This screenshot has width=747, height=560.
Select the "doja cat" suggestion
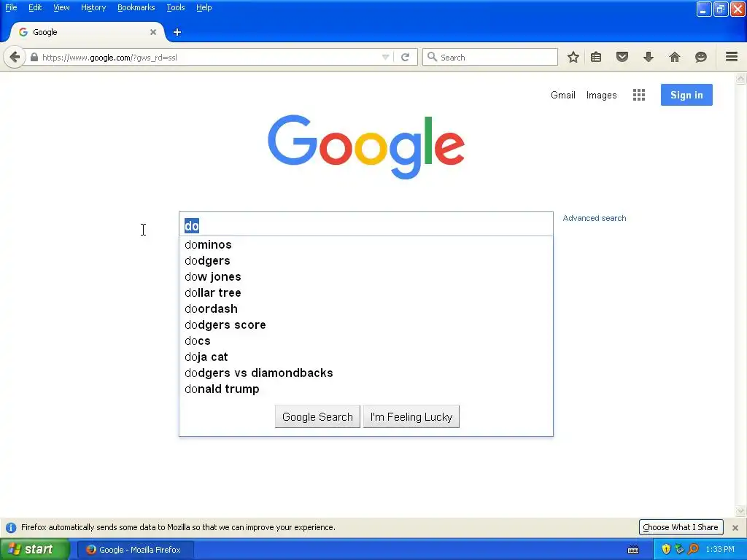[x=366, y=357]
